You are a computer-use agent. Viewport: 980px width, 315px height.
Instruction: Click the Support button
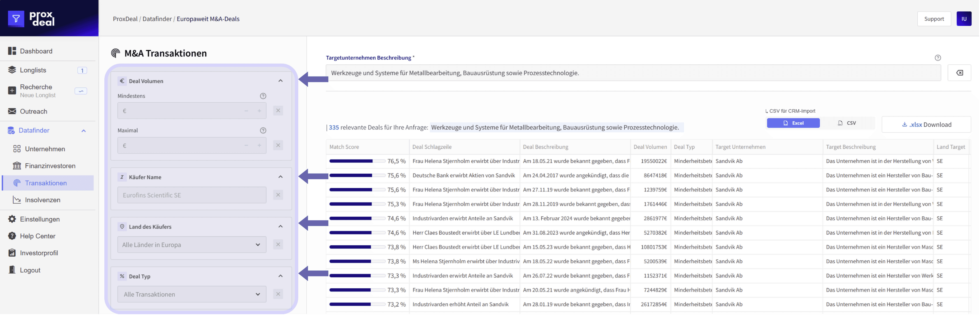(x=933, y=19)
